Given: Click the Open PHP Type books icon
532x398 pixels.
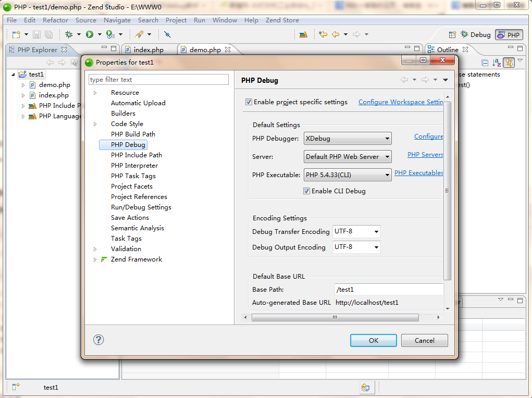Looking at the screenshot, I should (x=304, y=34).
